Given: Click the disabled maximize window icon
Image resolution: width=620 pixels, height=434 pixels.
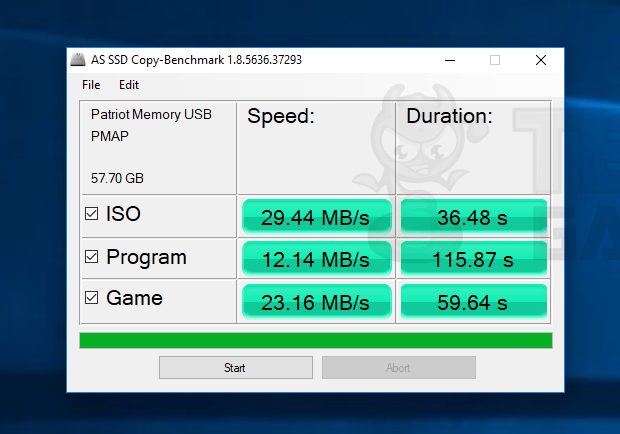Looking at the screenshot, I should (x=495, y=60).
